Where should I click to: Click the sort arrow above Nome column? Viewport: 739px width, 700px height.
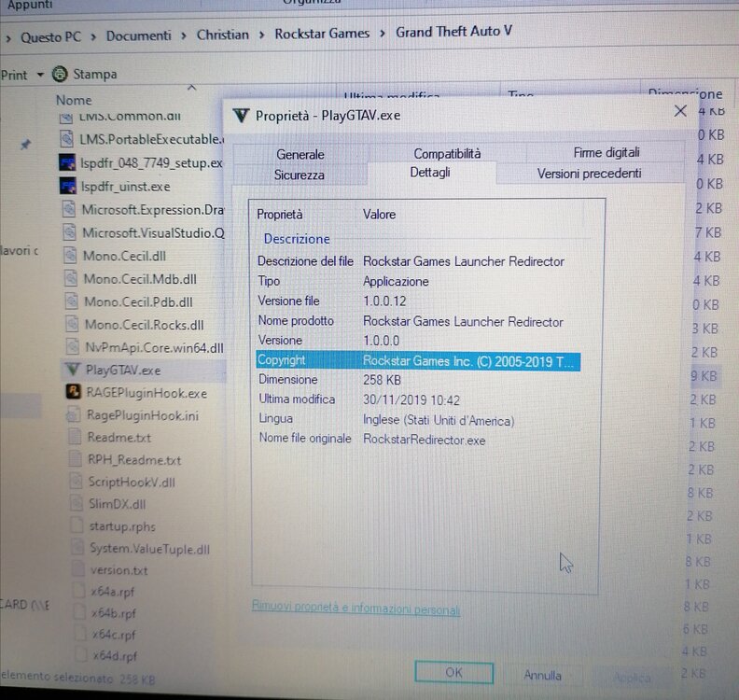click(191, 88)
